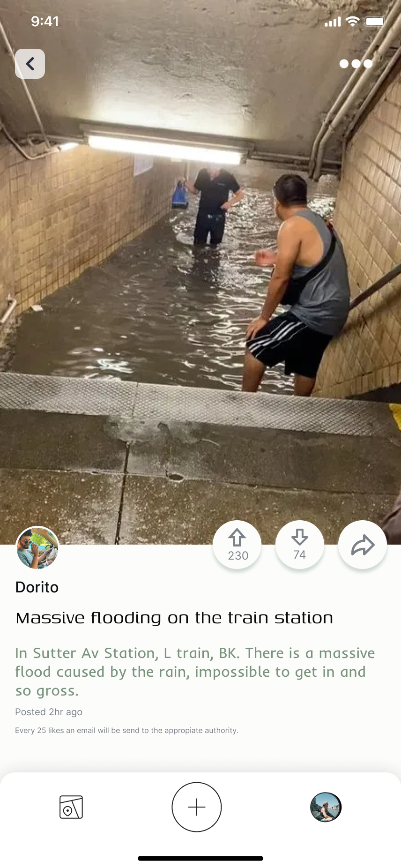Downvote the flooding post
Viewport: 401px width, 868px height.
pos(300,545)
